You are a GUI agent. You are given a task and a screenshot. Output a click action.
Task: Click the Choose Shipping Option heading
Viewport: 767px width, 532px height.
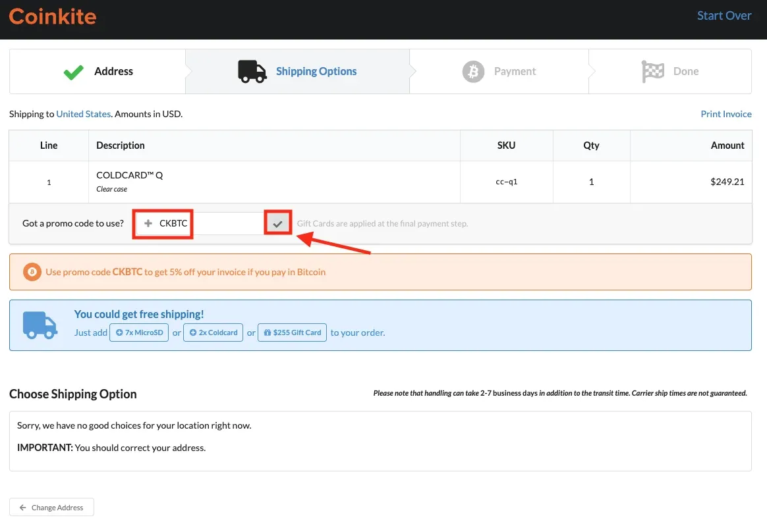[x=73, y=394]
